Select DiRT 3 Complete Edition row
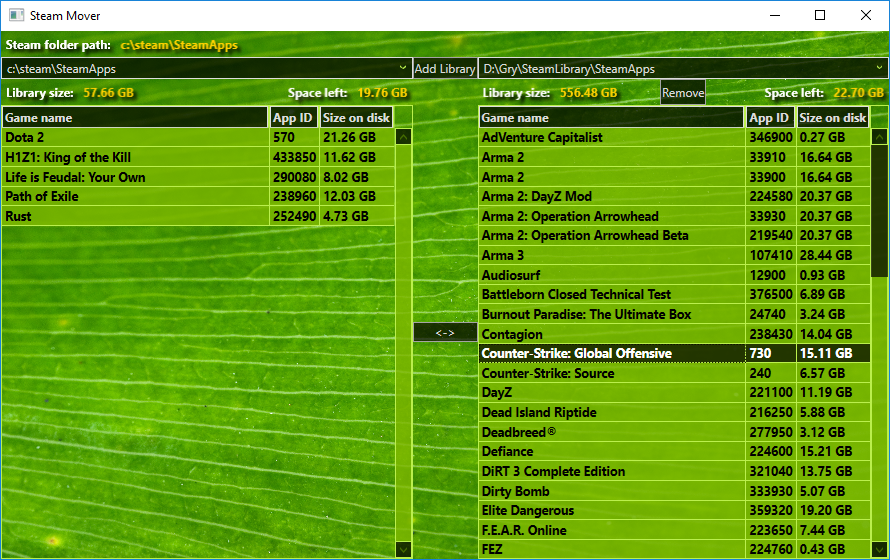Screen dimensions: 890x560 674,471
